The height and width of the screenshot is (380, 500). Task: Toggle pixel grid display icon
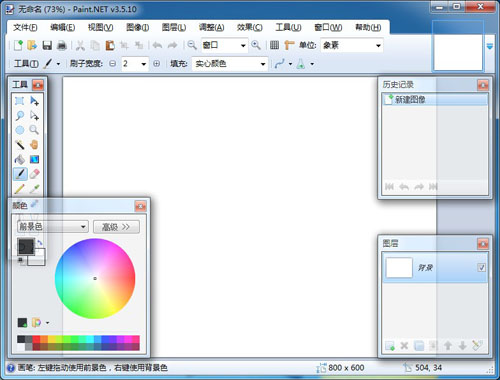pyautogui.click(x=274, y=45)
